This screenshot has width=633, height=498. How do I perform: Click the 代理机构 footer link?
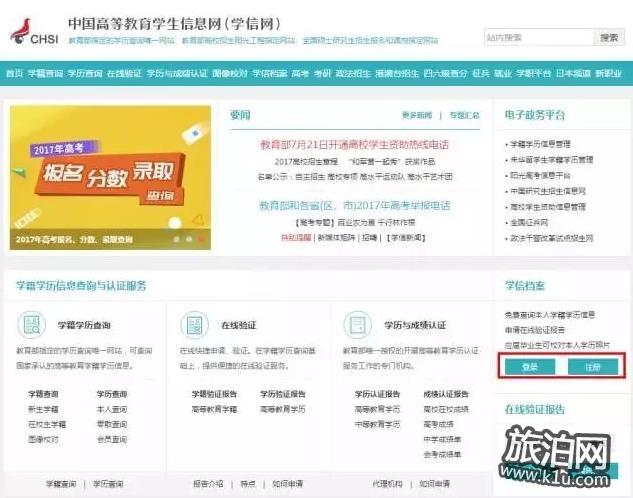point(387,483)
